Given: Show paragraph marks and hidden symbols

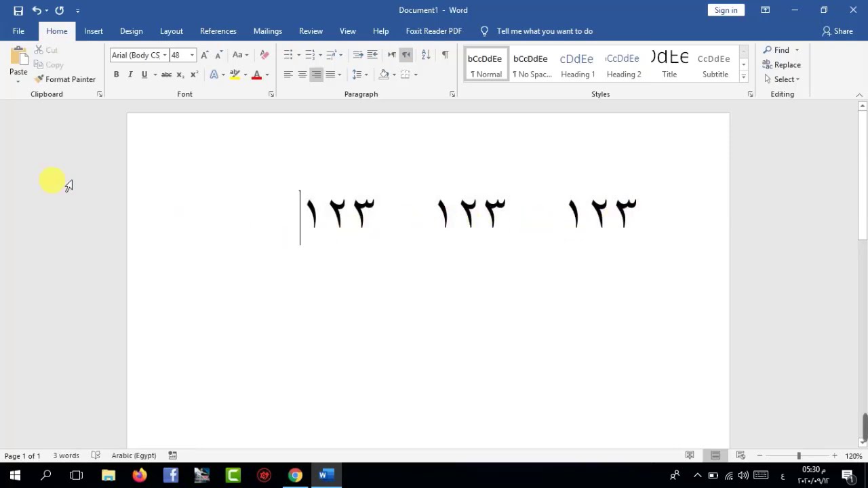Looking at the screenshot, I should click(445, 55).
